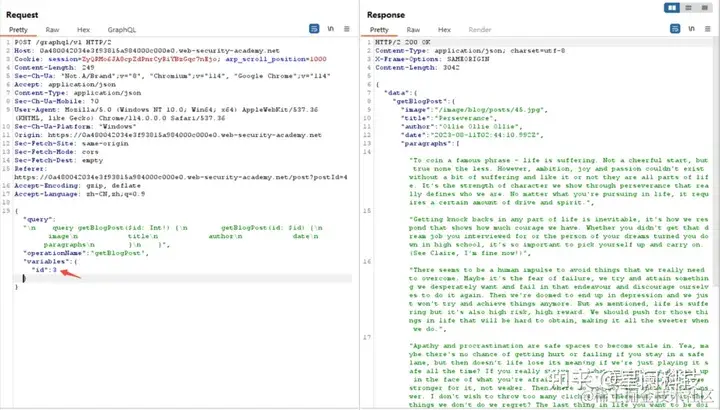Click the User-Agent header line
Screen dimensions: 720x410
click(166, 114)
